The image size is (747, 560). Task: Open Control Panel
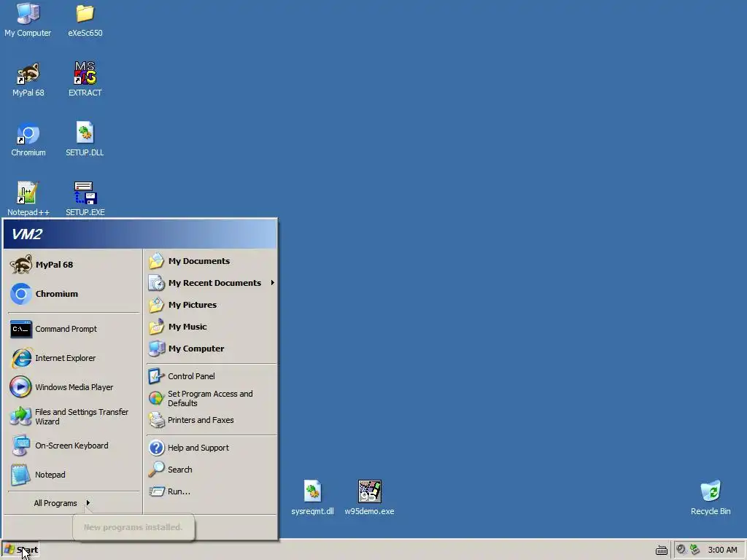[211, 376]
